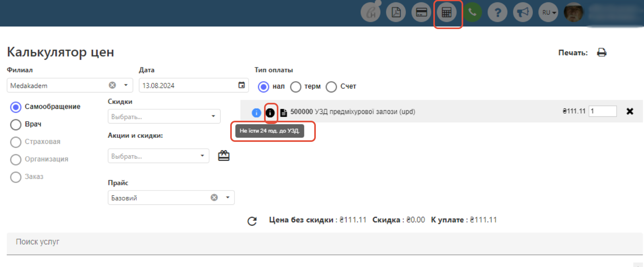
Task: Open the RU language selector
Action: 548,12
